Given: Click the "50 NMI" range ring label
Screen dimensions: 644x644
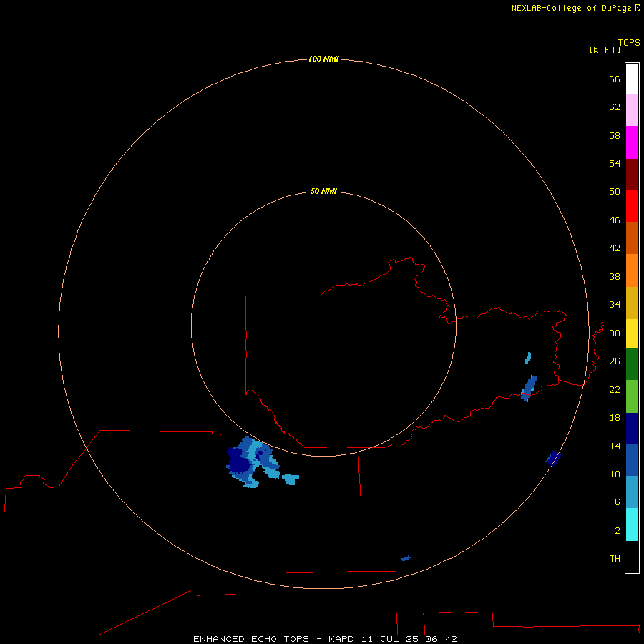Looking at the screenshot, I should pyautogui.click(x=323, y=191).
